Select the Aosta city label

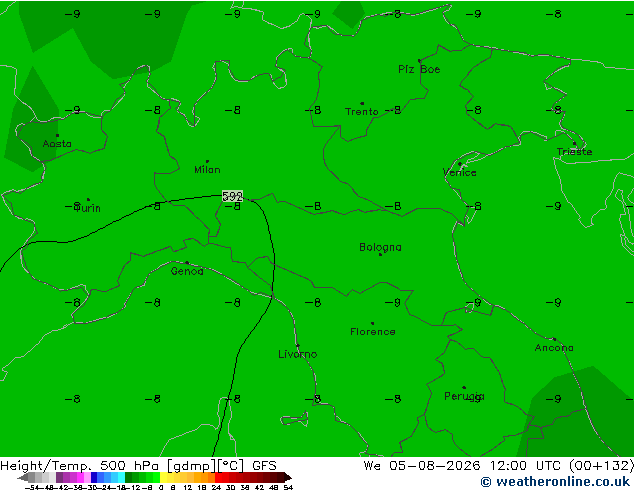tap(57, 144)
